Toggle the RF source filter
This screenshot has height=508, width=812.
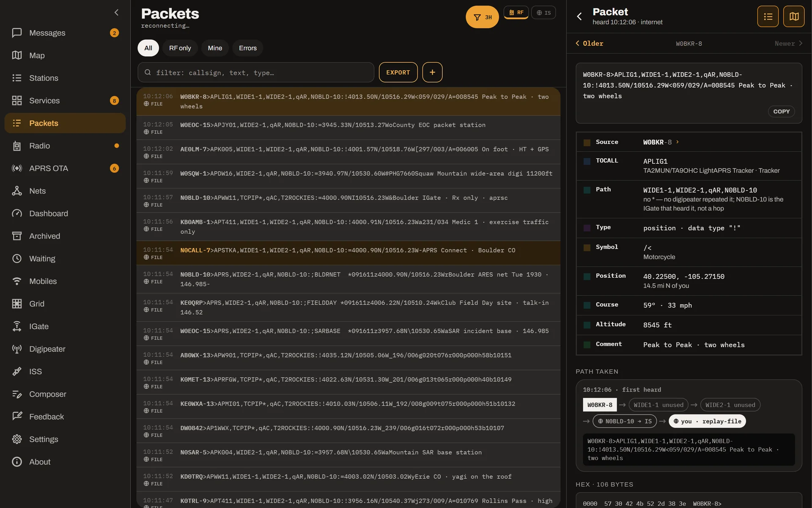pyautogui.click(x=516, y=13)
